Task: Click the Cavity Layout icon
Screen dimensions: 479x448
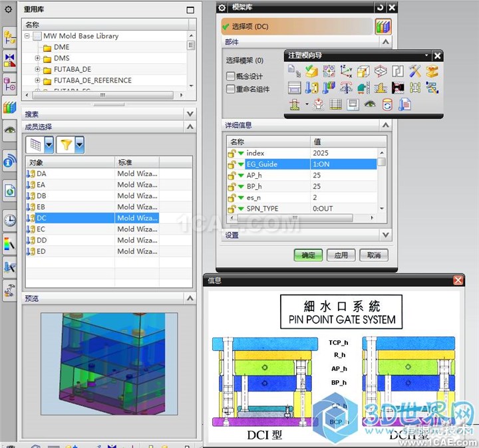Action: click(x=381, y=71)
